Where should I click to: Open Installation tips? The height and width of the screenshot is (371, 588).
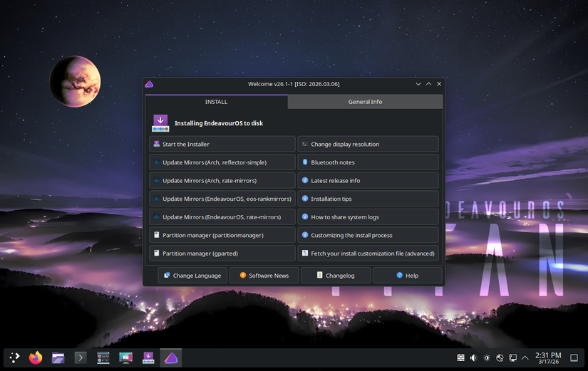point(368,199)
